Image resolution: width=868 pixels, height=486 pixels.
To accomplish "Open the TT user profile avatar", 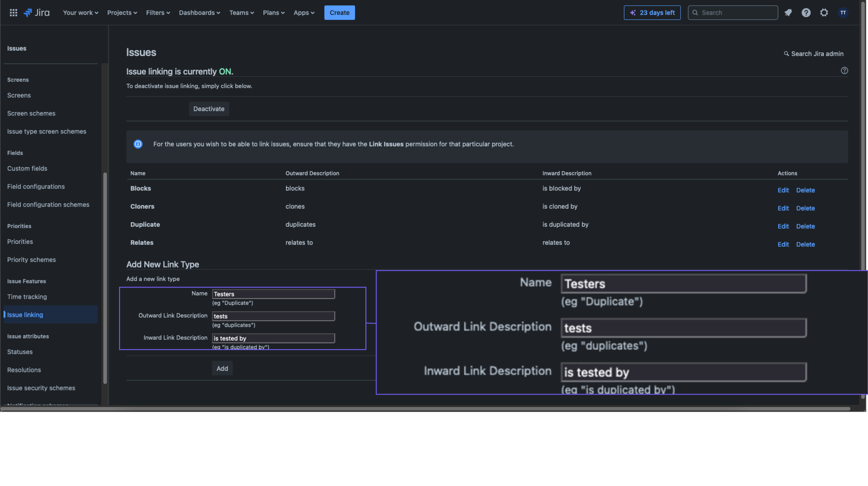I will point(843,12).
